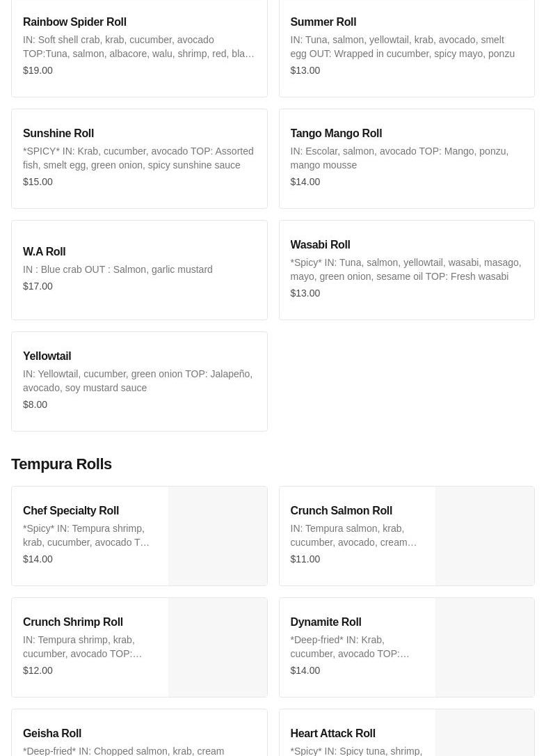The height and width of the screenshot is (756, 546).
Task: Open the Crunch Shrimp Roll thumbnail
Action: pyautogui.click(x=218, y=647)
